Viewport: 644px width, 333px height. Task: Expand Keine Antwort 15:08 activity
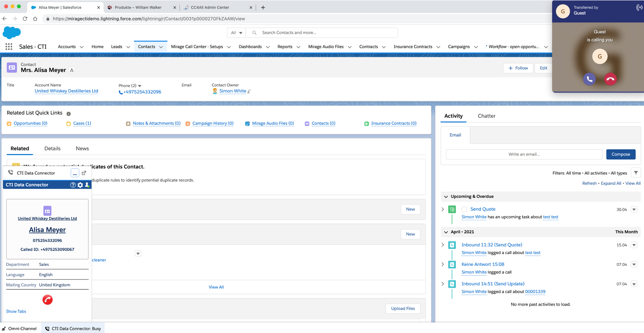[443, 265]
